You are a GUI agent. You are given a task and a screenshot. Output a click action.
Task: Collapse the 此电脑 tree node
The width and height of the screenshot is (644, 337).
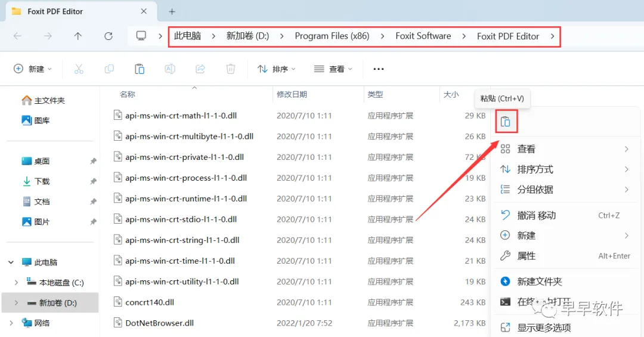(x=11, y=262)
